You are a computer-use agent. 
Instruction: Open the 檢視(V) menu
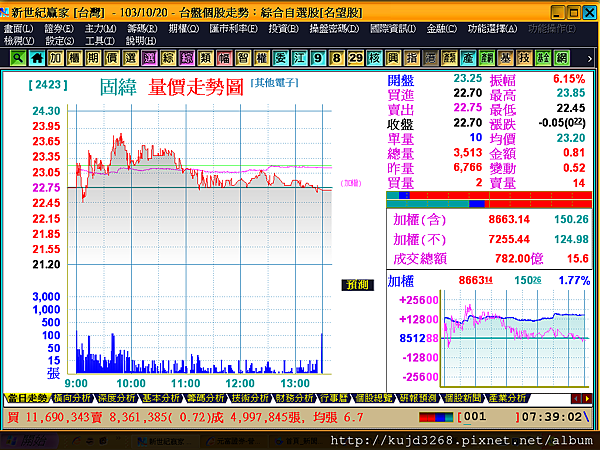click(19, 41)
